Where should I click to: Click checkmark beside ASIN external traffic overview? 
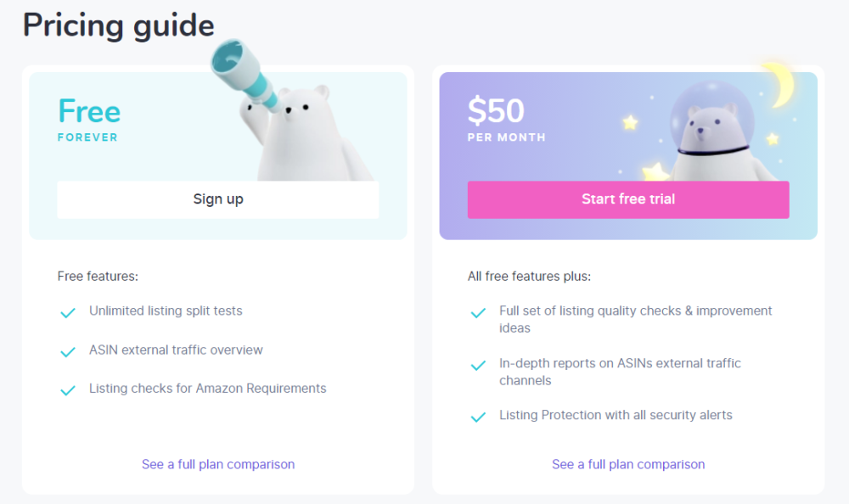68,351
